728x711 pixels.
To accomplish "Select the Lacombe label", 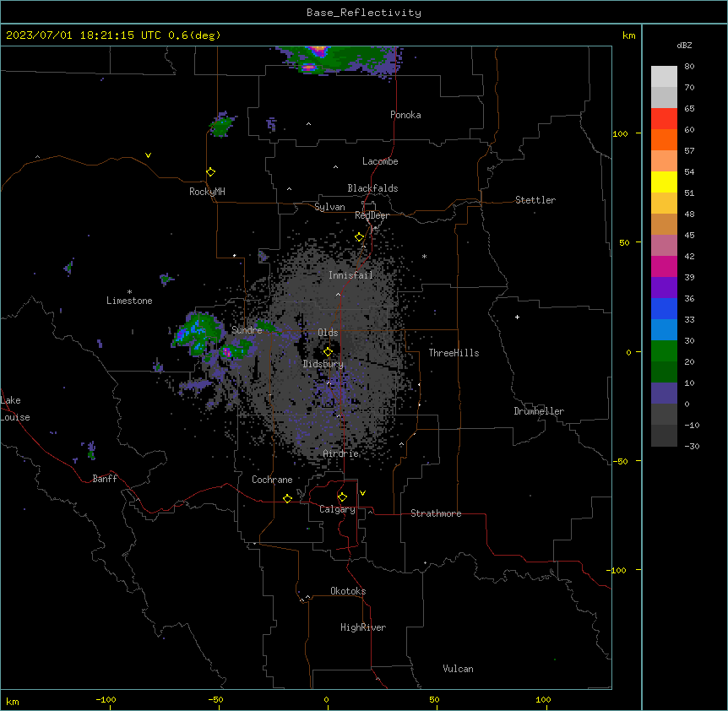I will (380, 161).
